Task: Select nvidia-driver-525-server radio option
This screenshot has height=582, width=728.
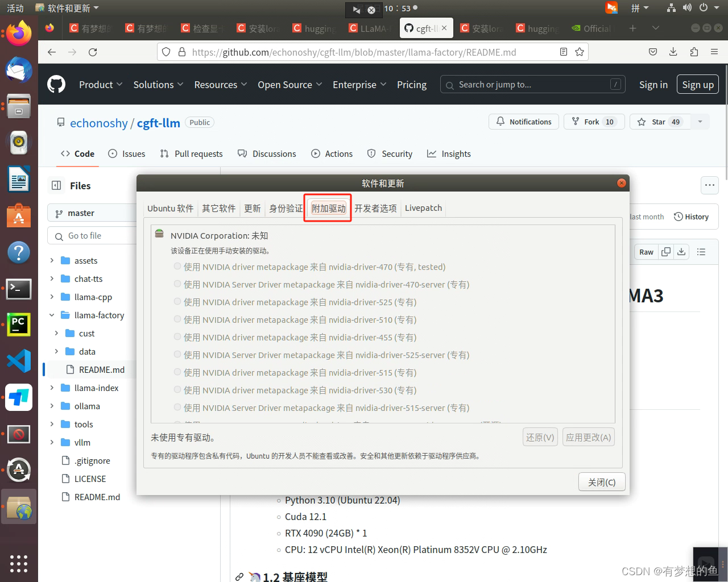Action: [177, 355]
